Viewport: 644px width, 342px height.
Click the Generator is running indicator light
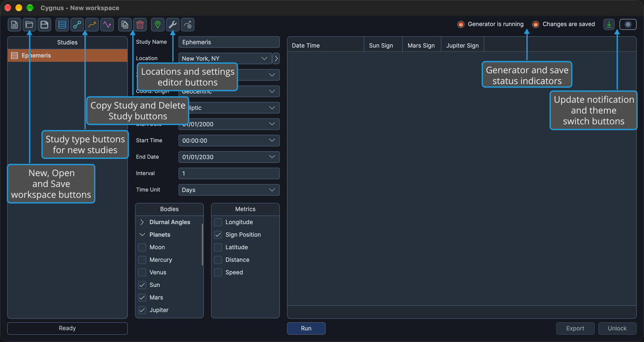461,24
